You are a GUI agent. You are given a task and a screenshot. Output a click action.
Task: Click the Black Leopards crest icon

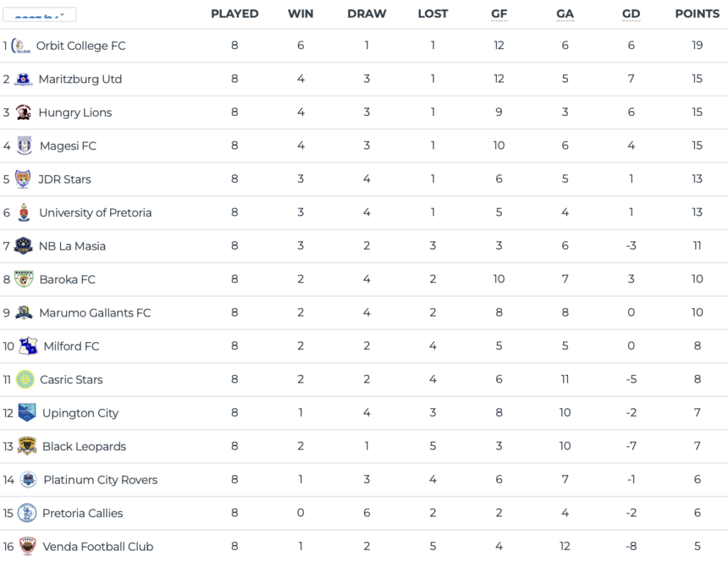point(27,446)
